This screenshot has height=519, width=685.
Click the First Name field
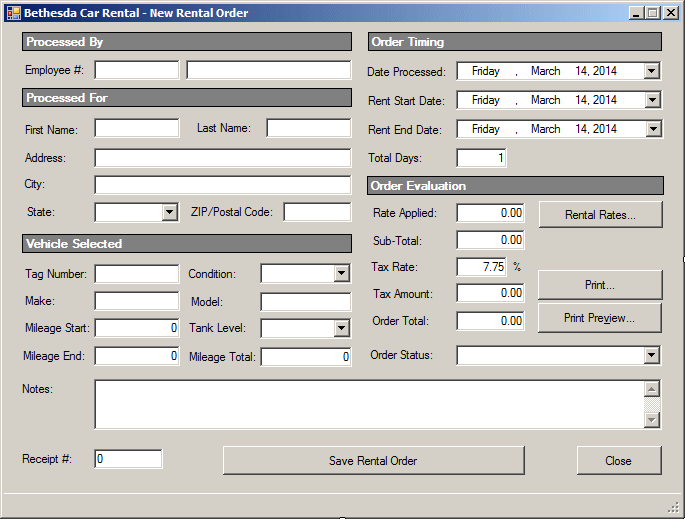[x=137, y=128]
